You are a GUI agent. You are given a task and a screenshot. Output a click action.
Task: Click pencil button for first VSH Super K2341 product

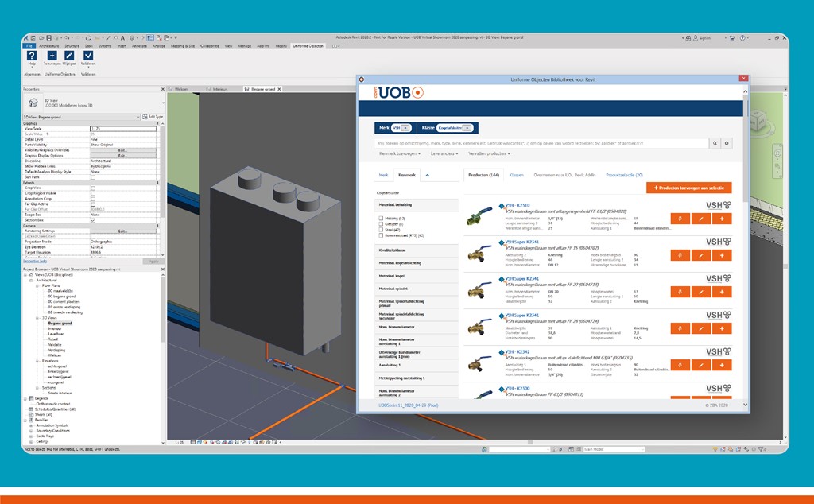(701, 255)
